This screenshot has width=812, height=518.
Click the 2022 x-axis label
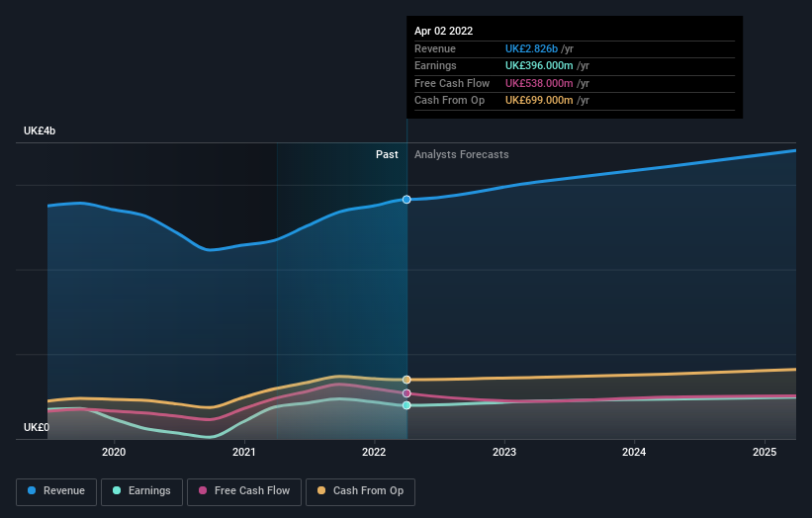click(374, 452)
